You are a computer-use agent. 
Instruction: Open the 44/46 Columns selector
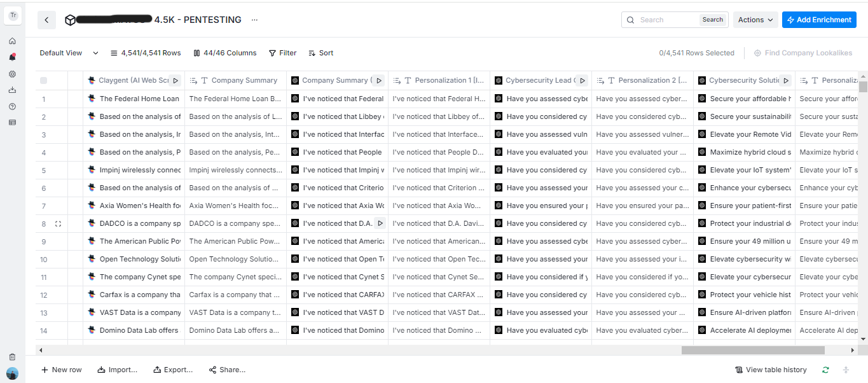point(225,53)
